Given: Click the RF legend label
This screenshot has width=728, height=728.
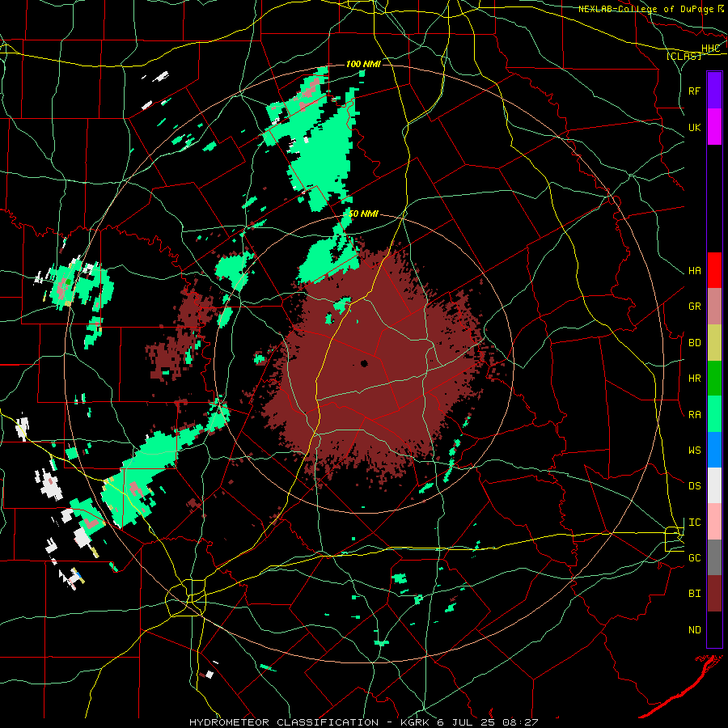Looking at the screenshot, I should point(695,91).
